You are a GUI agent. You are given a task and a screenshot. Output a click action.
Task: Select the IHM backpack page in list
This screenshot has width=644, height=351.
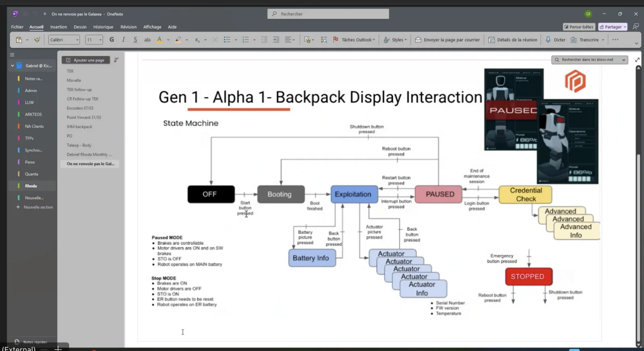tap(79, 127)
